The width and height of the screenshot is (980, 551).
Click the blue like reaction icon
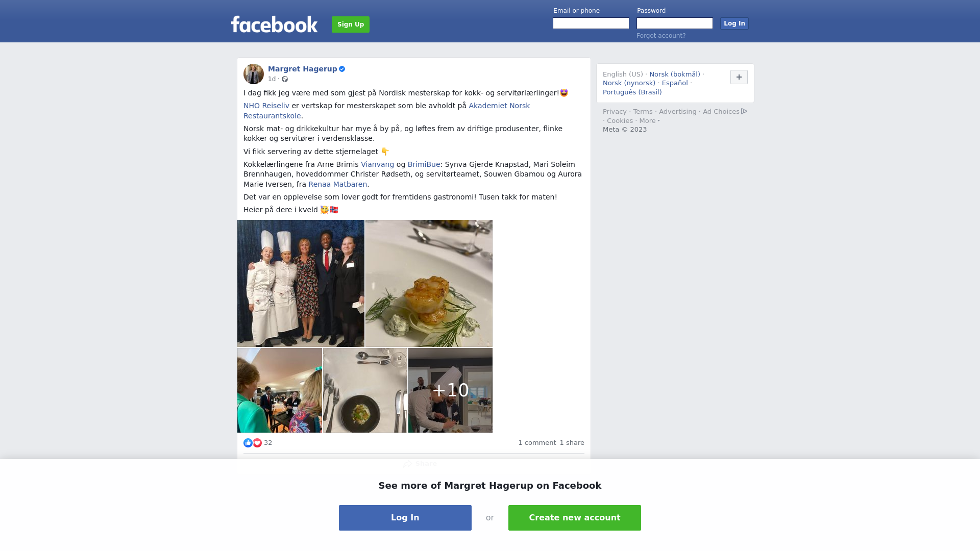(x=248, y=443)
